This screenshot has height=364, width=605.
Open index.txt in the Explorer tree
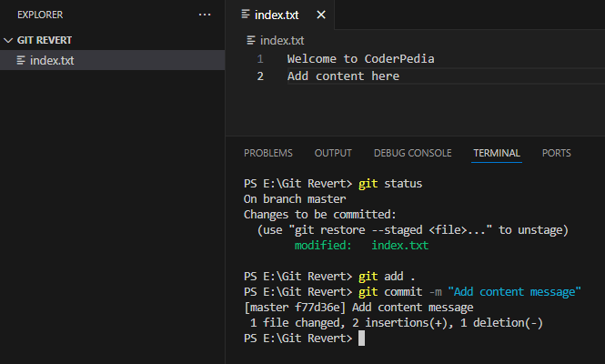(x=52, y=61)
